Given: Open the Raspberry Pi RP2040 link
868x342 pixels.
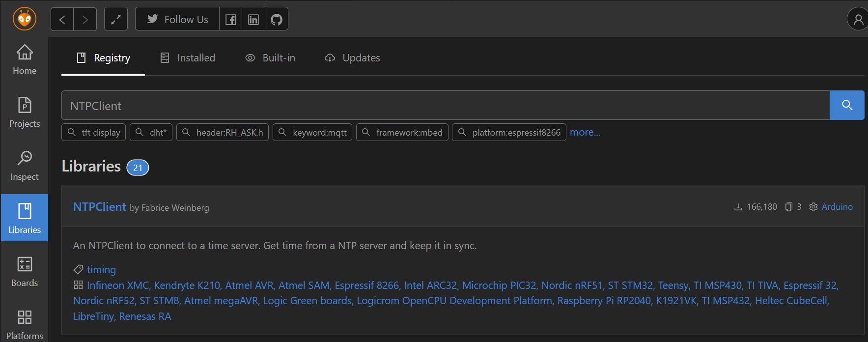Looking at the screenshot, I should (x=604, y=301).
